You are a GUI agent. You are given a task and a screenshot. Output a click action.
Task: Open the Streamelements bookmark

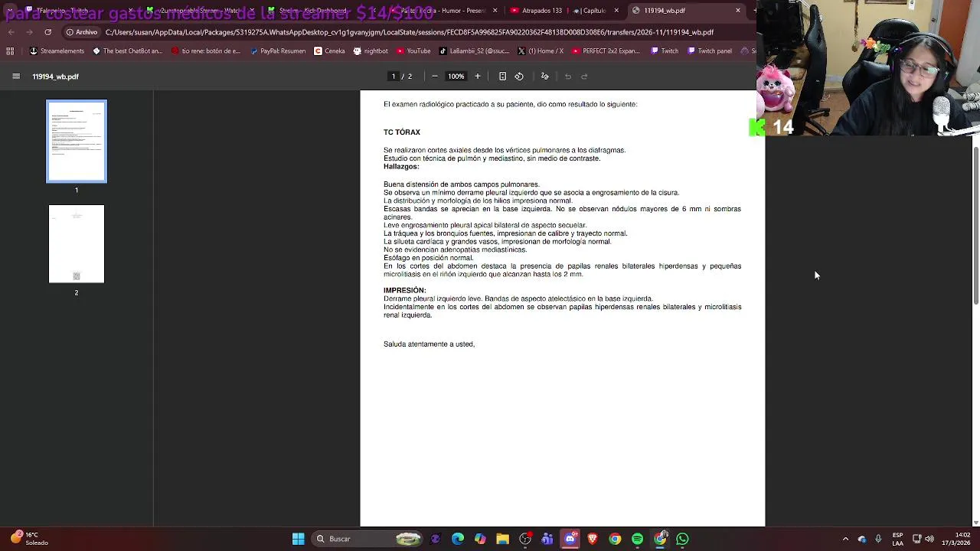57,51
